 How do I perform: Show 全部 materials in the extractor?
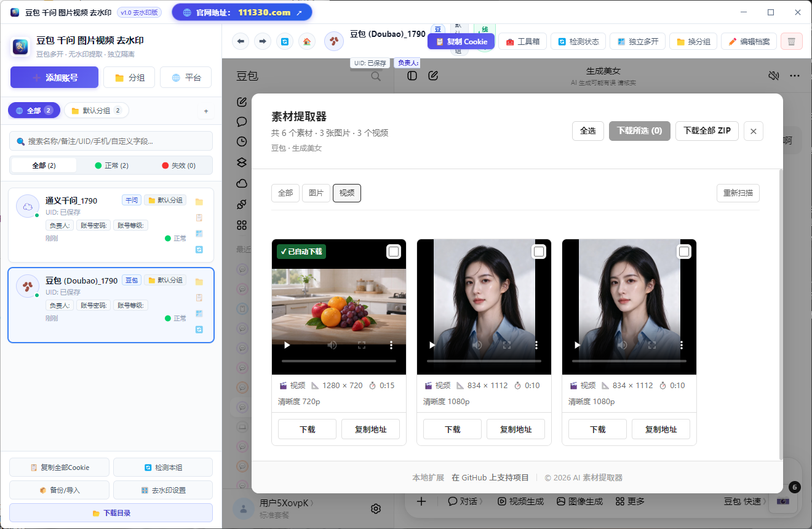tap(285, 193)
